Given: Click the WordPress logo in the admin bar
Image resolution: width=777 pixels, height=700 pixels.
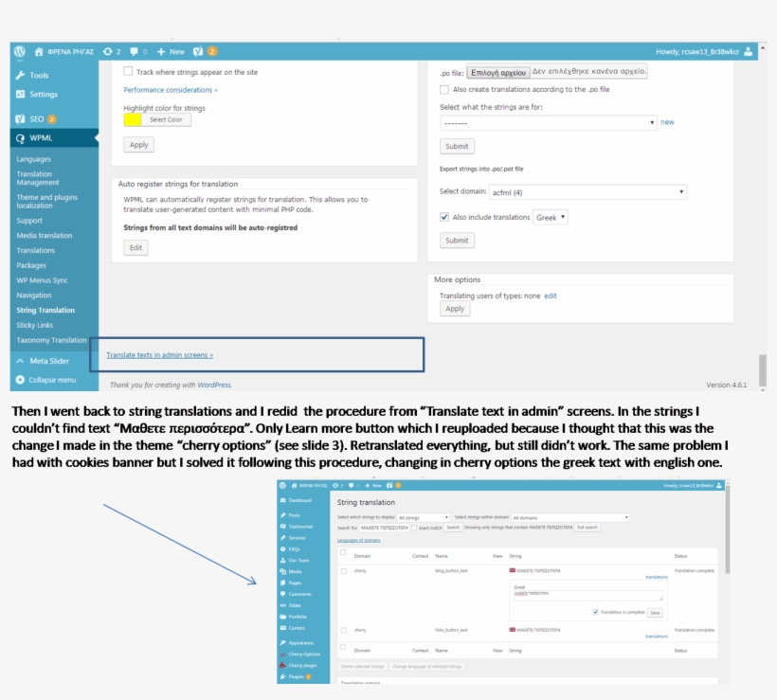Looking at the screenshot, I should click(x=20, y=51).
